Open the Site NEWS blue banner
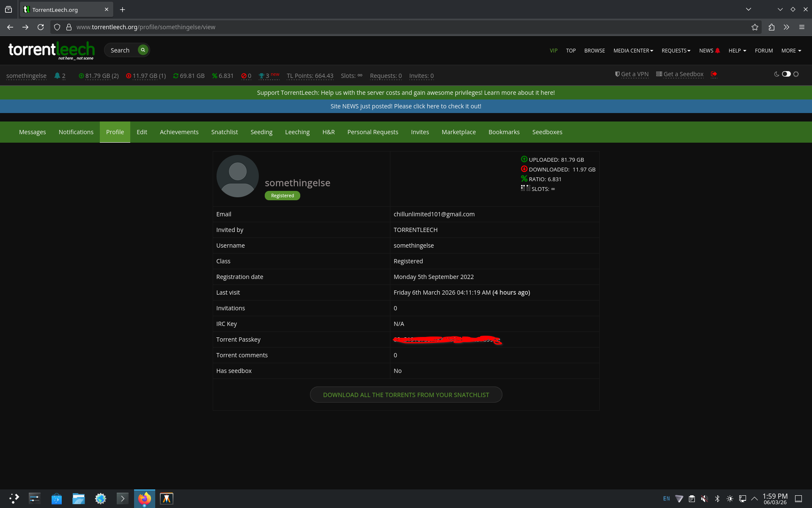The height and width of the screenshot is (508, 812). [406, 106]
